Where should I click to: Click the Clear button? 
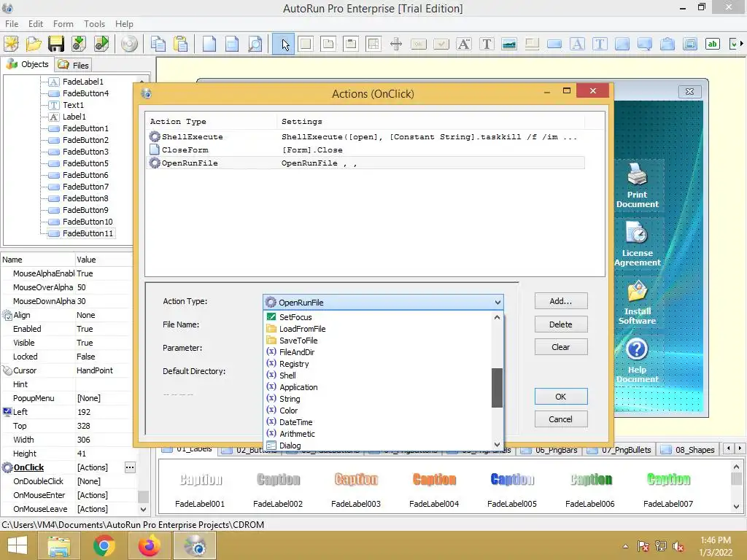pyautogui.click(x=561, y=347)
